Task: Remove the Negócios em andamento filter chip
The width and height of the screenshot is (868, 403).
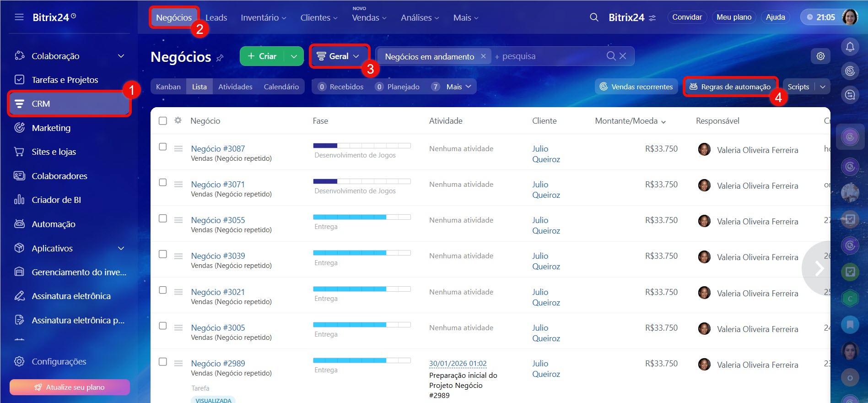Action: (483, 56)
